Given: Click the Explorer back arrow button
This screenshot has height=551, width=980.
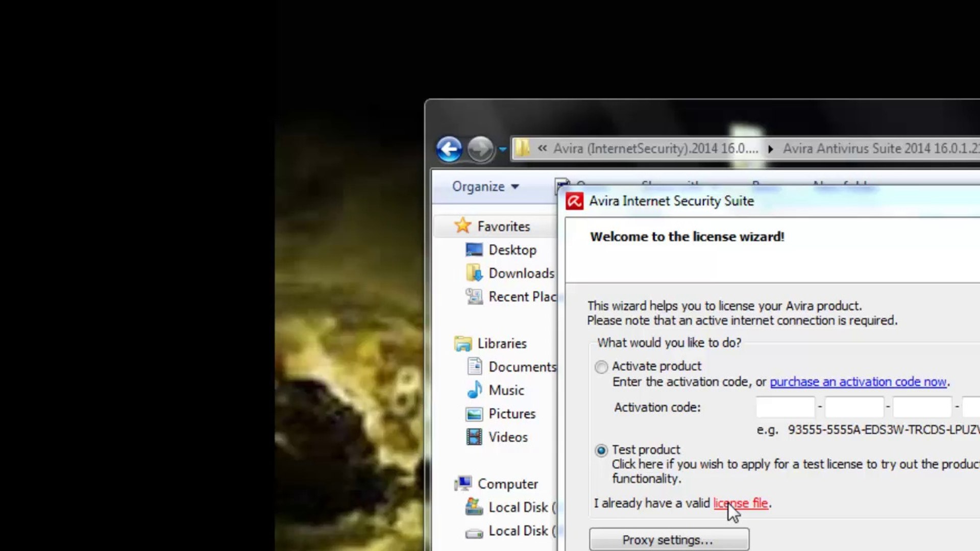Looking at the screenshot, I should click(449, 149).
